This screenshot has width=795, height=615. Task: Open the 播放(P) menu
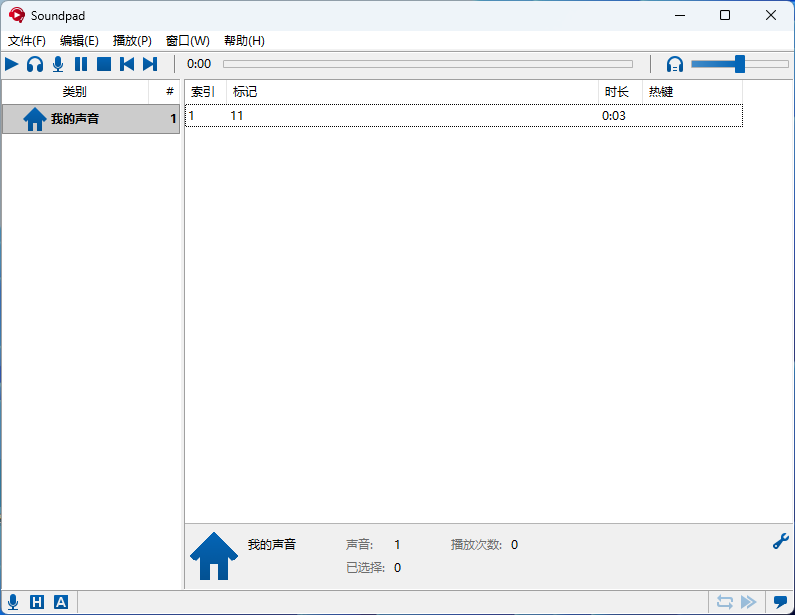coord(132,41)
